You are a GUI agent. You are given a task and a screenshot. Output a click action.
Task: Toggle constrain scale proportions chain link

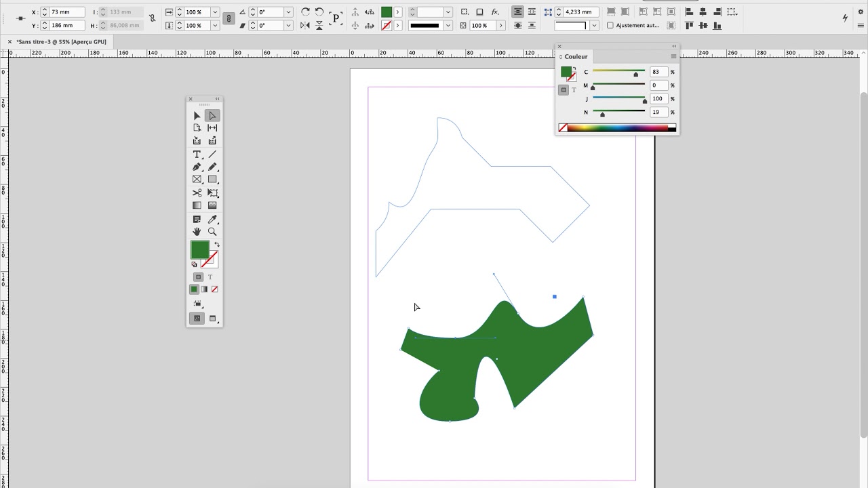tap(229, 19)
